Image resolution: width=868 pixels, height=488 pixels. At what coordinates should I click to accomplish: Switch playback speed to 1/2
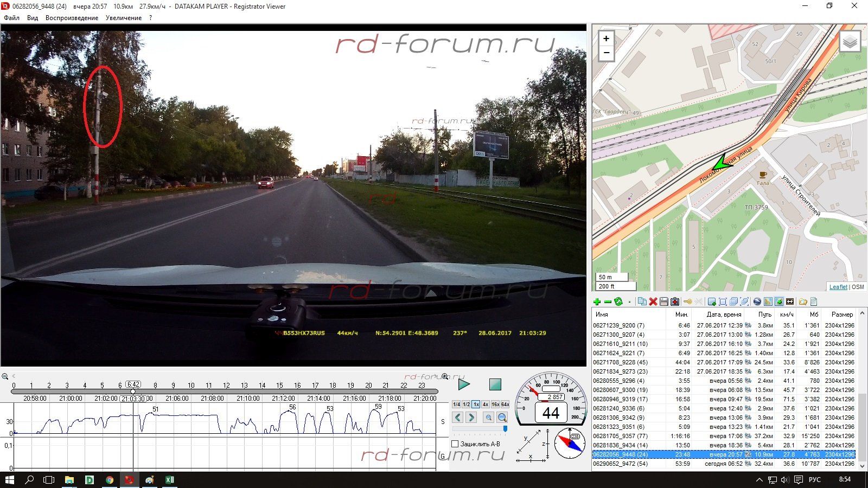466,404
